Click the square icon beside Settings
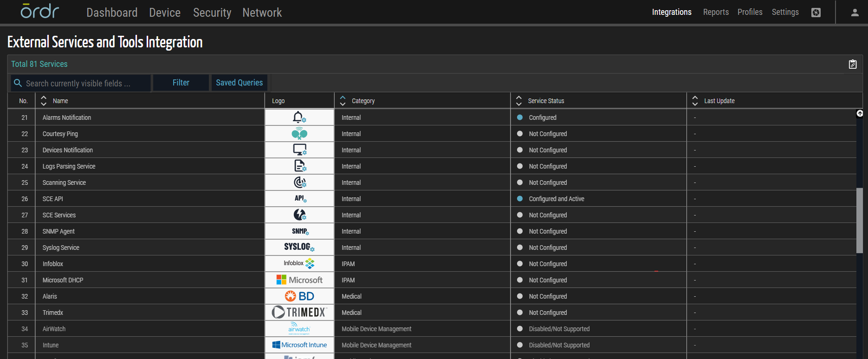Viewport: 868px width, 359px height. pos(816,13)
